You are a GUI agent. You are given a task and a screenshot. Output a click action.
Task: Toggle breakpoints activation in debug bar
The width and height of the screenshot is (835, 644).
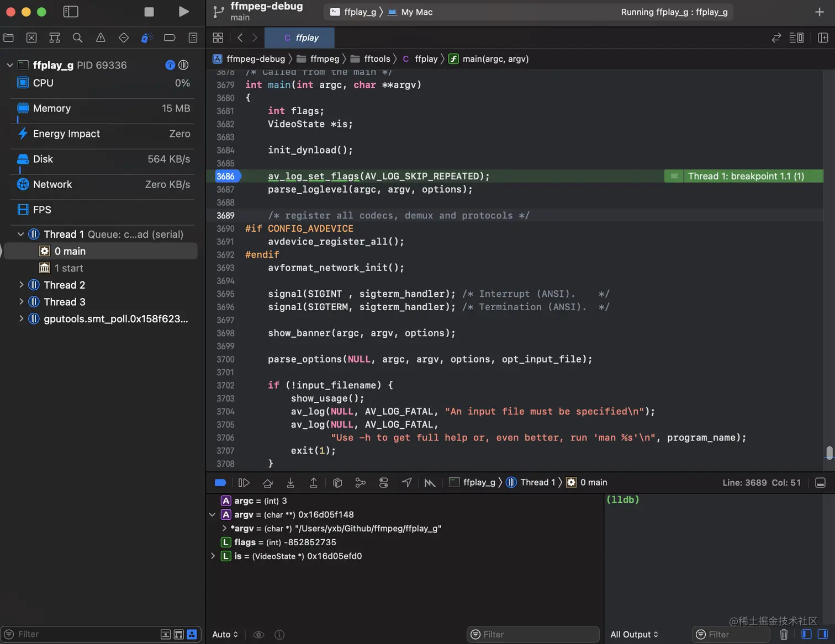coord(220,482)
